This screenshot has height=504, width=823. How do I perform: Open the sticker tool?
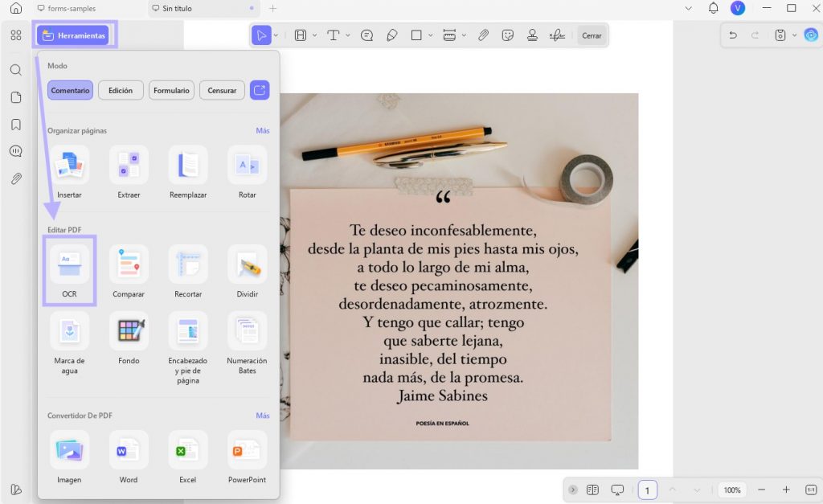tap(508, 35)
